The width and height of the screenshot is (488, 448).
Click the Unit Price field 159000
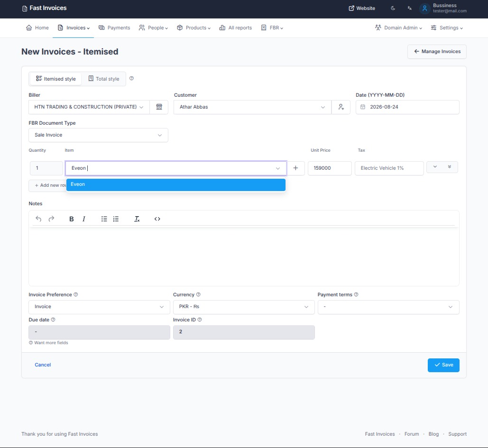tap(330, 168)
